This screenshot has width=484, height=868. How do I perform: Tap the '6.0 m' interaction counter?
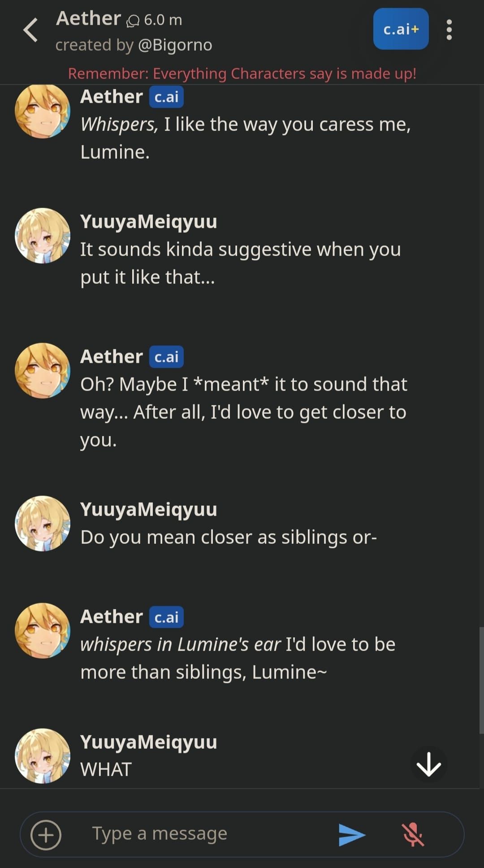(x=161, y=19)
